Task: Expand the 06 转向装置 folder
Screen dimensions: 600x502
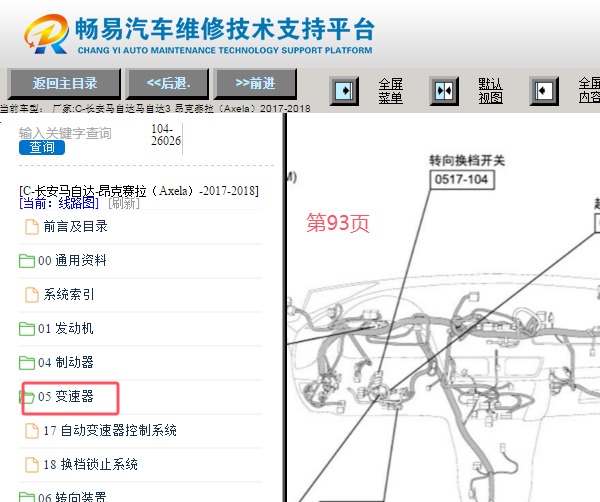Action: [72, 497]
